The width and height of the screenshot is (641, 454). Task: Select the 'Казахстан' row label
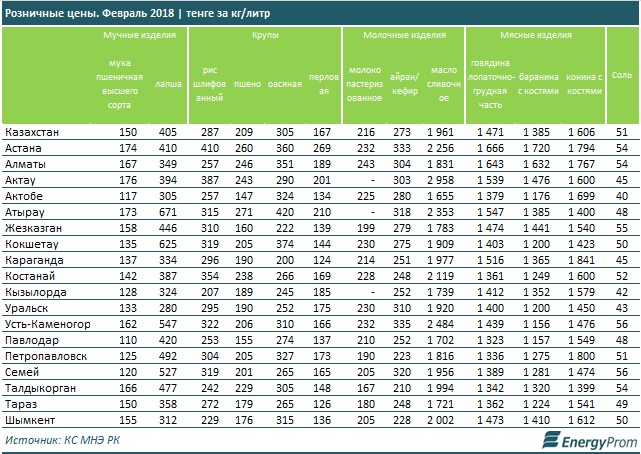31,132
